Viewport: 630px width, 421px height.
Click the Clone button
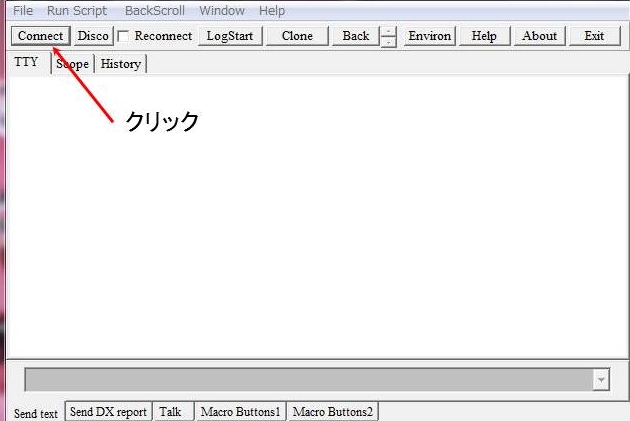click(x=297, y=36)
